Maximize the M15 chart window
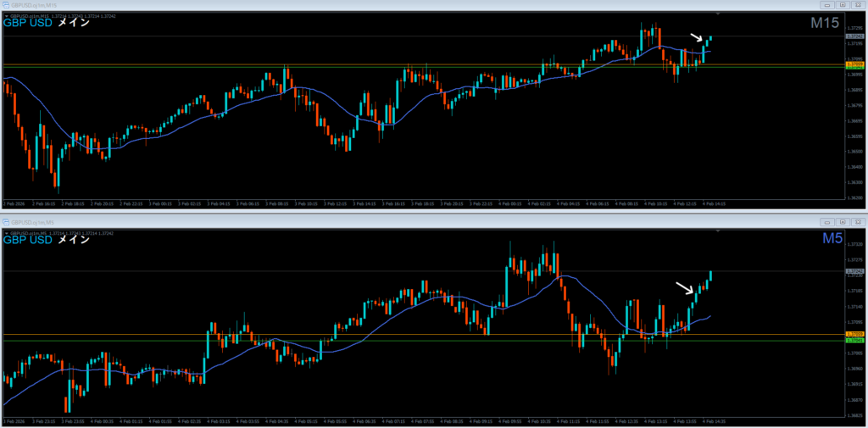868x428 pixels. click(844, 5)
